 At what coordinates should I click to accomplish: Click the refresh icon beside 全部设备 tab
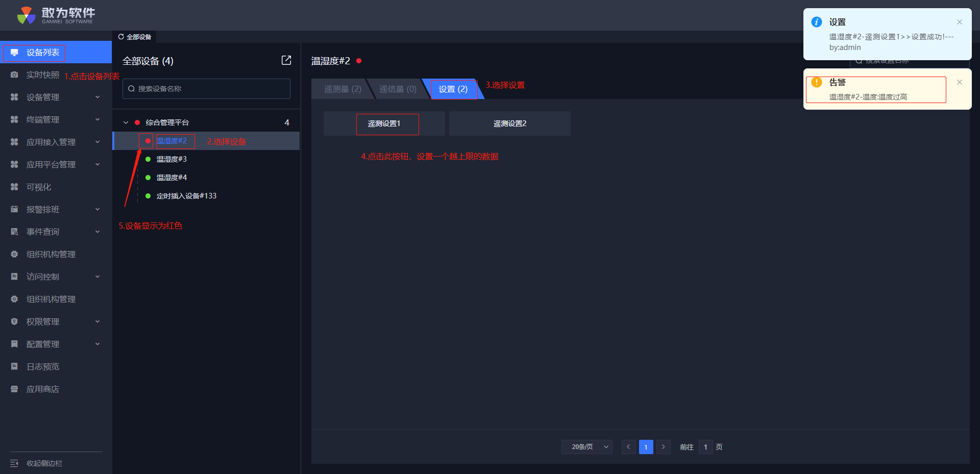[x=121, y=37]
